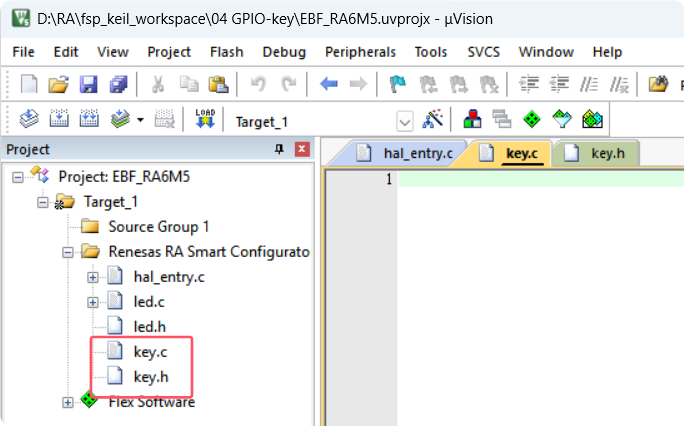Place cursor on editor line 1
Image resolution: width=684 pixels, height=426 pixels.
541,179
